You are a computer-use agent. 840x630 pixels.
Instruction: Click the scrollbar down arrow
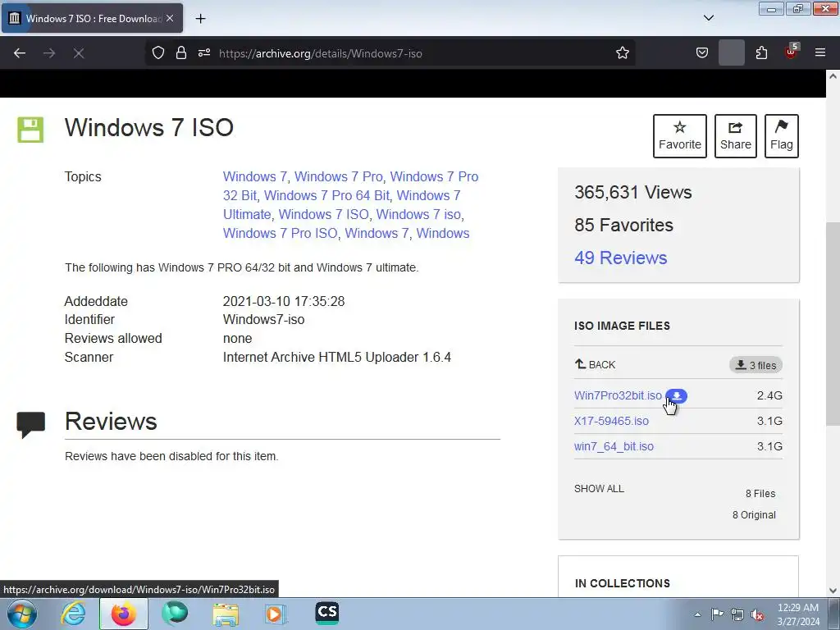click(833, 591)
